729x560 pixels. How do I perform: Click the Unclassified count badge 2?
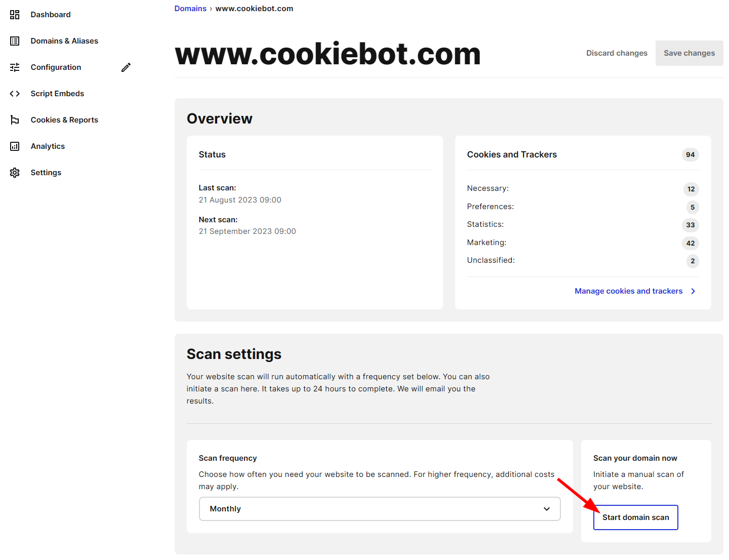pyautogui.click(x=693, y=261)
